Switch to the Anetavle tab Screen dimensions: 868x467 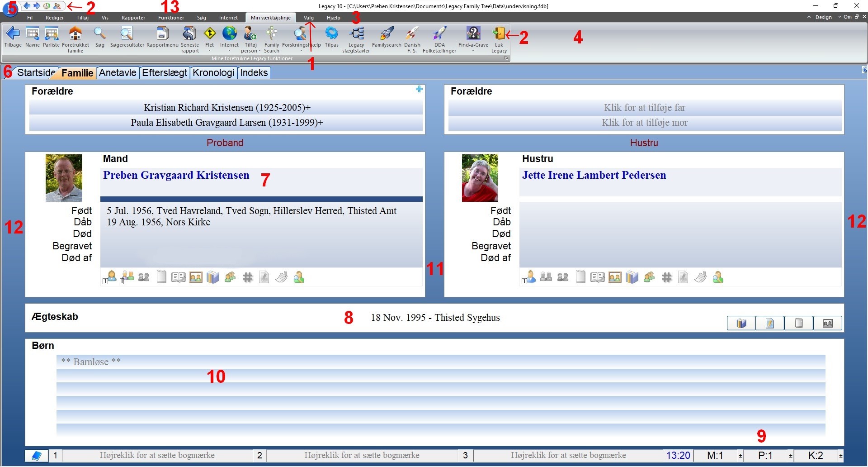point(118,73)
